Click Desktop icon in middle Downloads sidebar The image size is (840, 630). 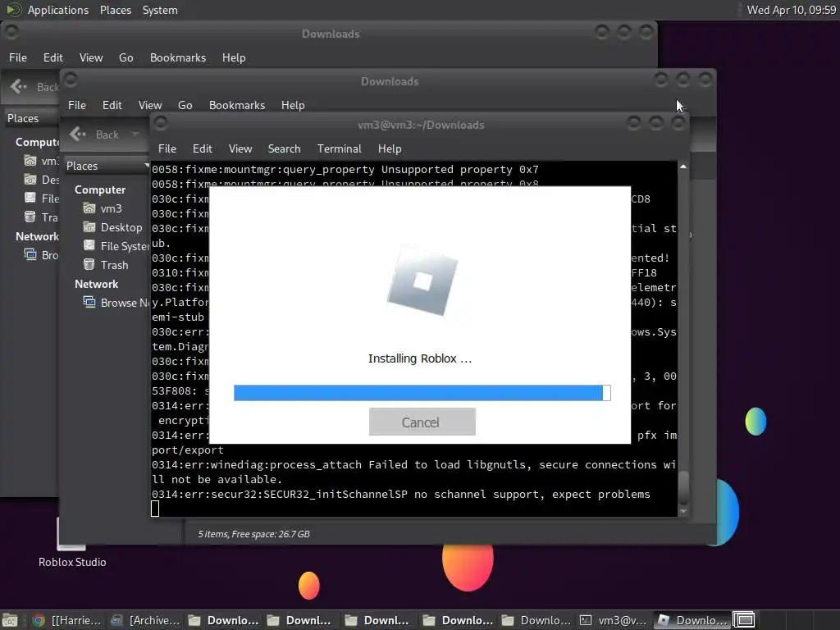[89, 227]
